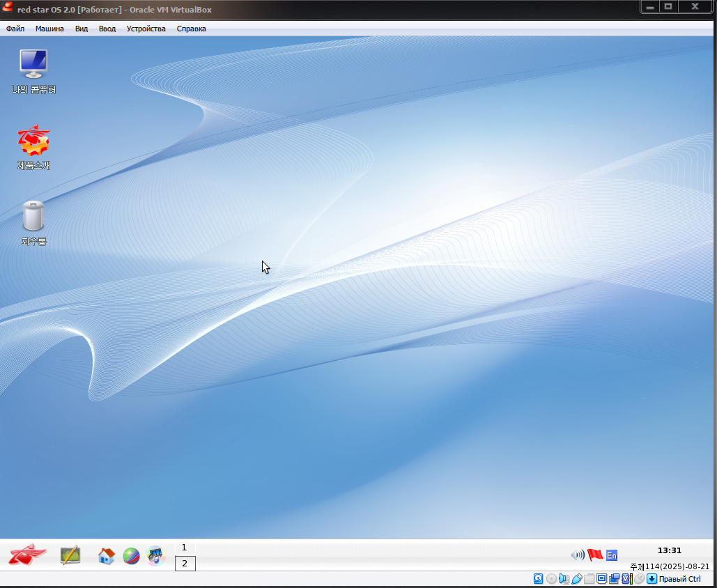This screenshot has width=717, height=588.
Task: Launch the home folder from taskbar
Action: 107,556
